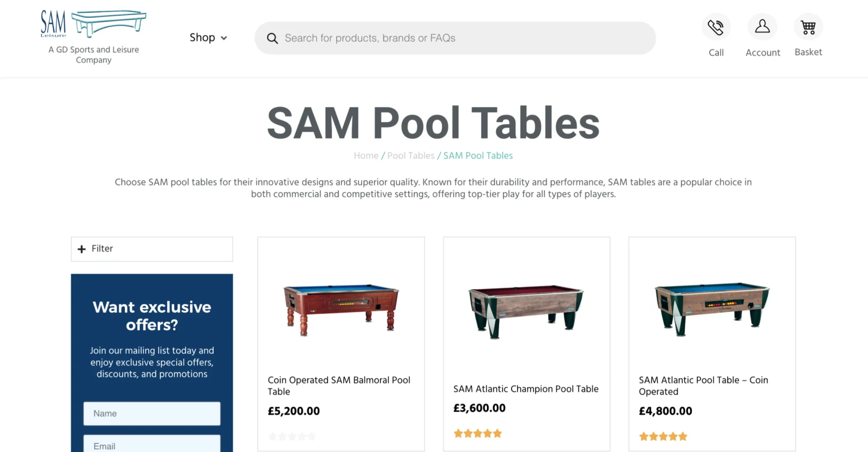Screen dimensions: 868x452
Task: Click the Name input field
Action: point(151,413)
